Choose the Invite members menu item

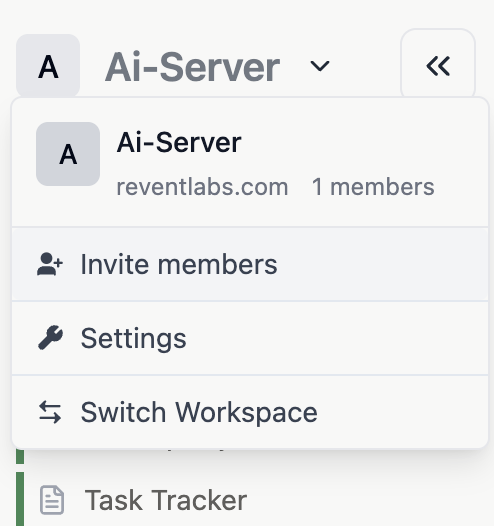(250, 264)
